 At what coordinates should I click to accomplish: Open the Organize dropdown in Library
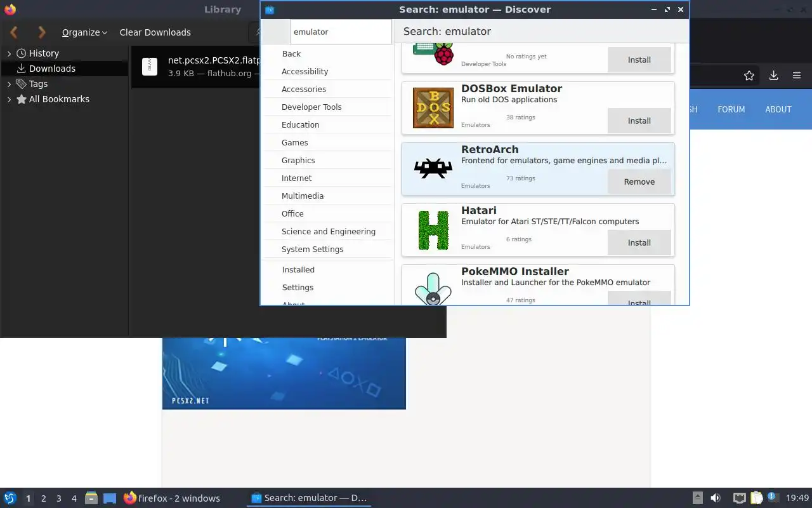click(84, 32)
